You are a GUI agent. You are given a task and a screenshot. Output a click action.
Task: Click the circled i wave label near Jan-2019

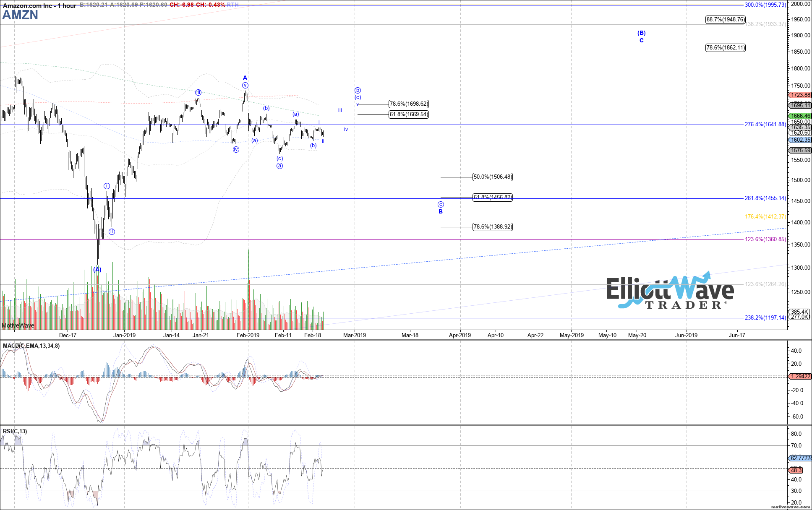(107, 186)
